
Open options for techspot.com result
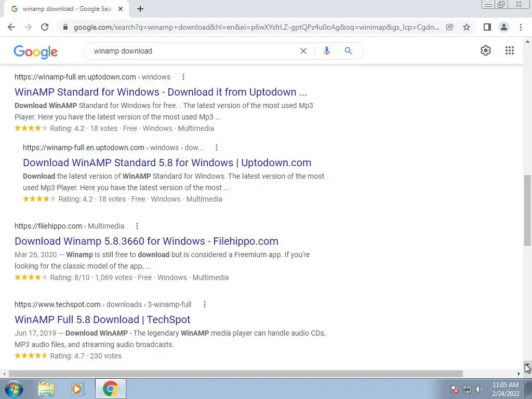click(x=205, y=304)
